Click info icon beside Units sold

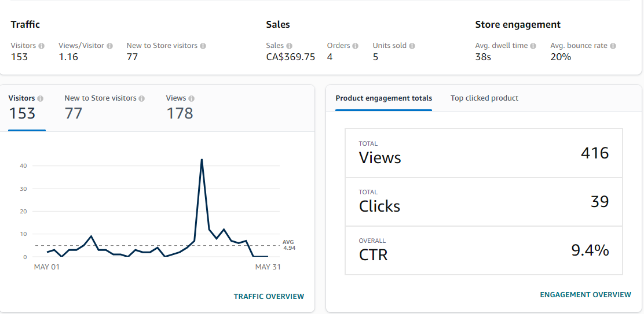coord(412,46)
